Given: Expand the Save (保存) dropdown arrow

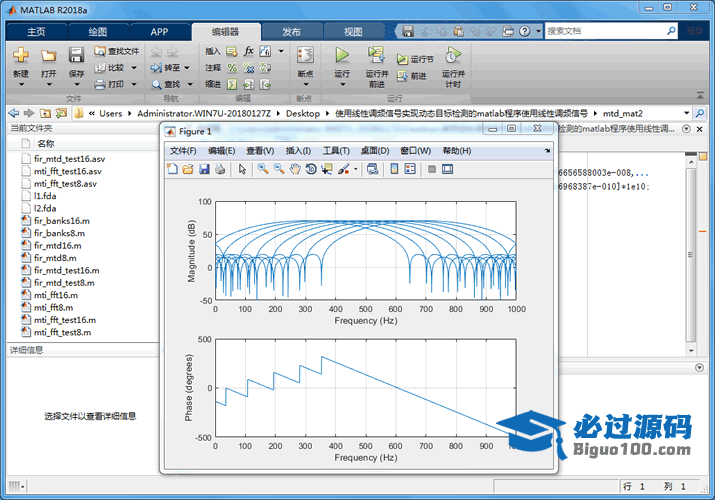Looking at the screenshot, I should (x=77, y=84).
